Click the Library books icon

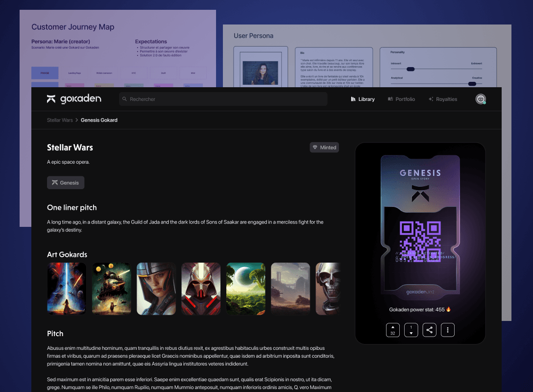[353, 99]
